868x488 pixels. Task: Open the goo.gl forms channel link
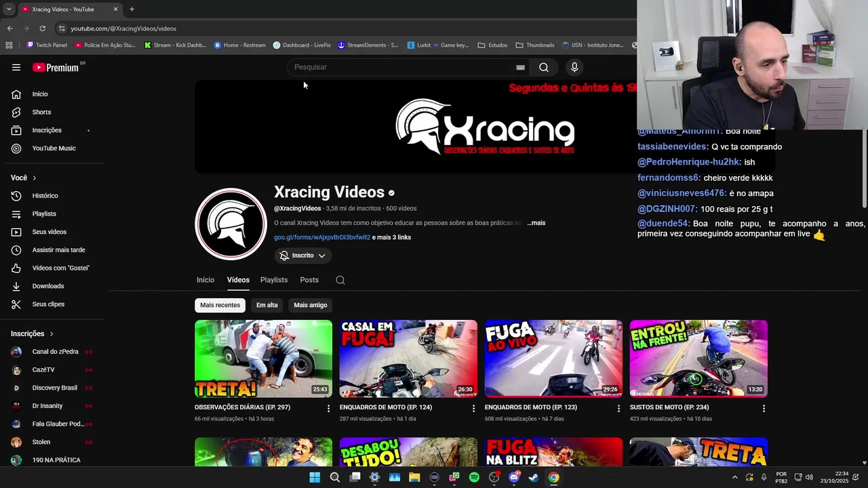[322, 237]
